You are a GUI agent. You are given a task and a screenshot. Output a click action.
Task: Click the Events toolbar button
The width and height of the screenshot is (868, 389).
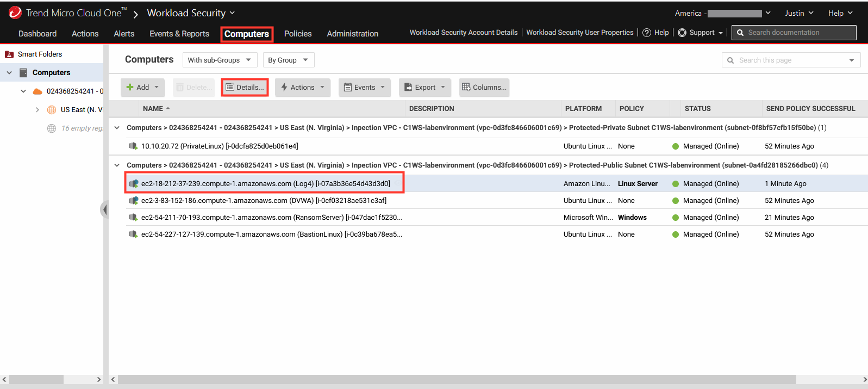365,87
